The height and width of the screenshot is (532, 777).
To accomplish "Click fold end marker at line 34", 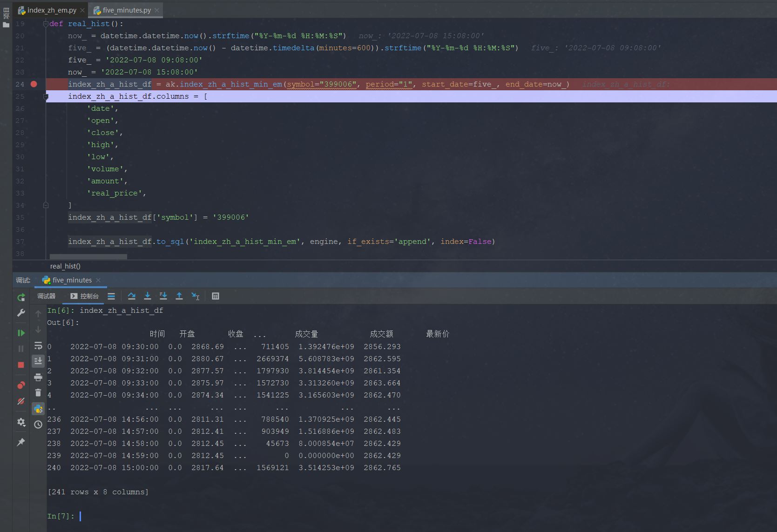I will (46, 205).
